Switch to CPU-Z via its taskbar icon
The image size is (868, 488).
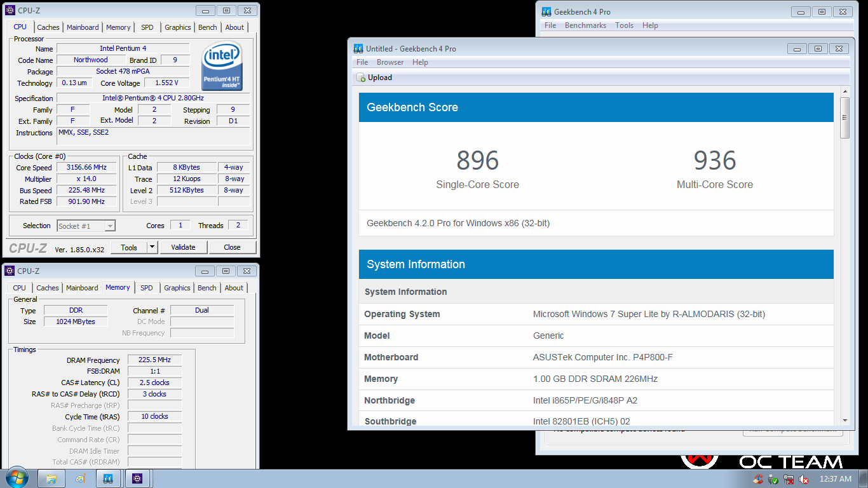[x=137, y=478]
